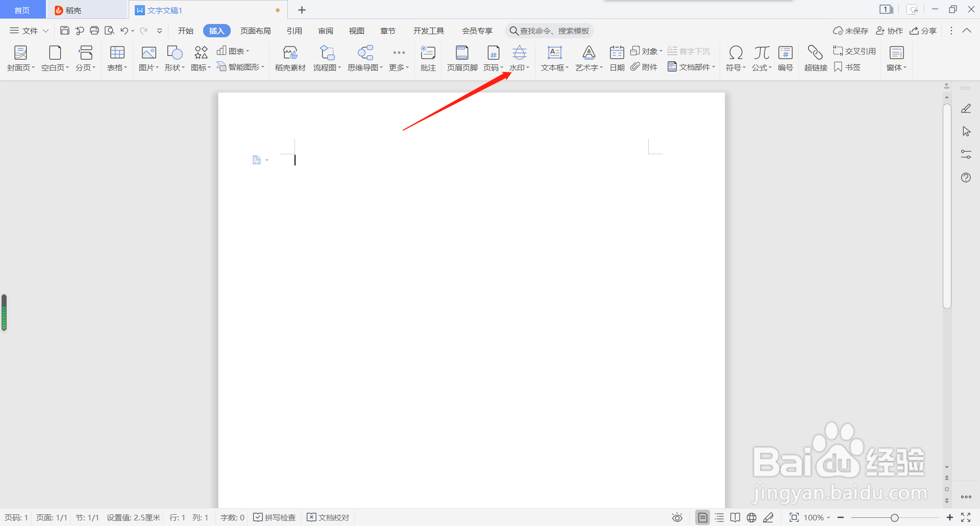980x526 pixels.
Task: Open the symbol (符号) dropdown
Action: pos(736,58)
